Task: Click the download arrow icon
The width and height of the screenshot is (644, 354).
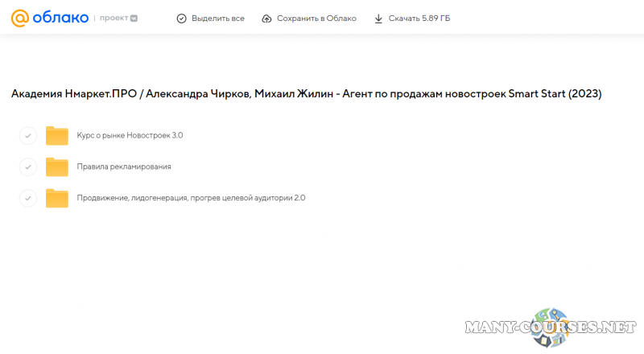Action: pos(378,18)
